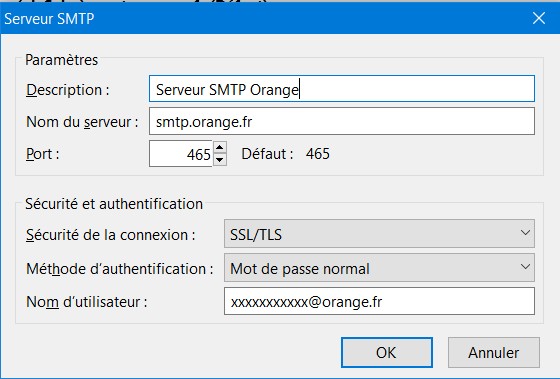Click the "Description :" label
The height and width of the screenshot is (379, 560).
click(x=68, y=90)
